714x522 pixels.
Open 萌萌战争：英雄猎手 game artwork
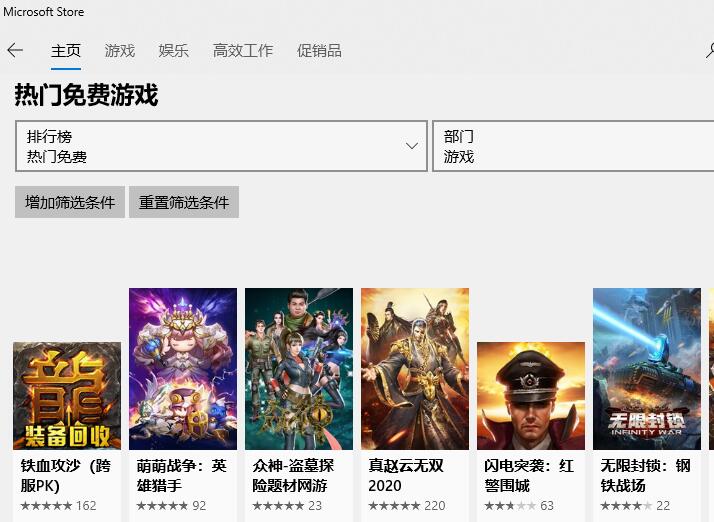pyautogui.click(x=183, y=368)
